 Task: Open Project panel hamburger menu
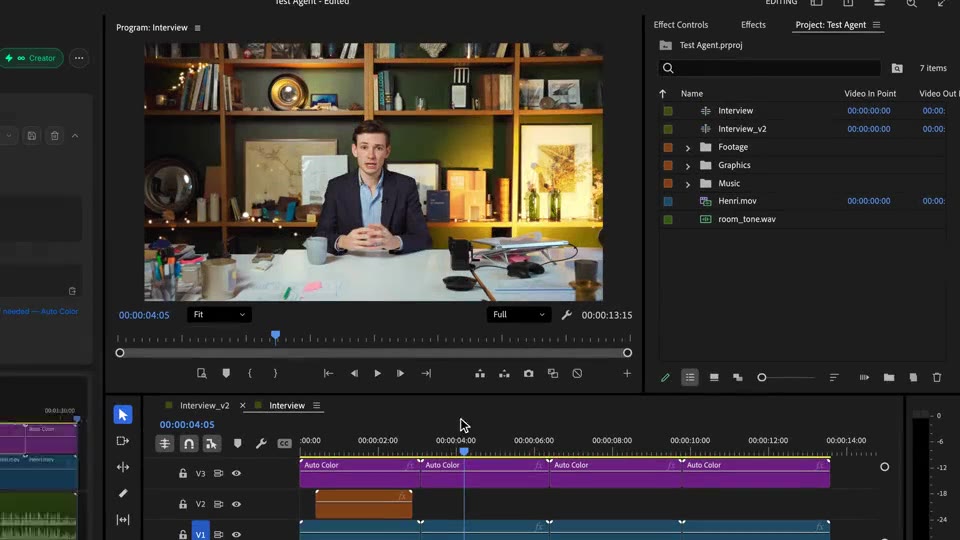tap(876, 25)
